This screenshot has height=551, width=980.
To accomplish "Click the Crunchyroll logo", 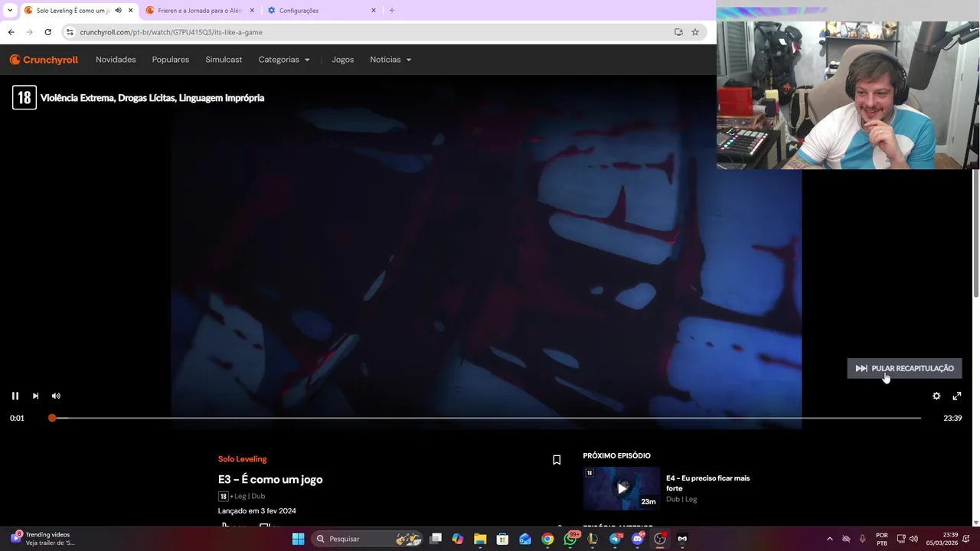I will [44, 60].
